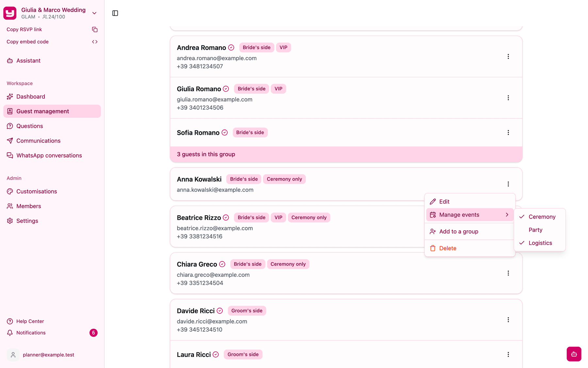Open options menu for Andrea Romano
The height and width of the screenshot is (368, 588).
[508, 57]
